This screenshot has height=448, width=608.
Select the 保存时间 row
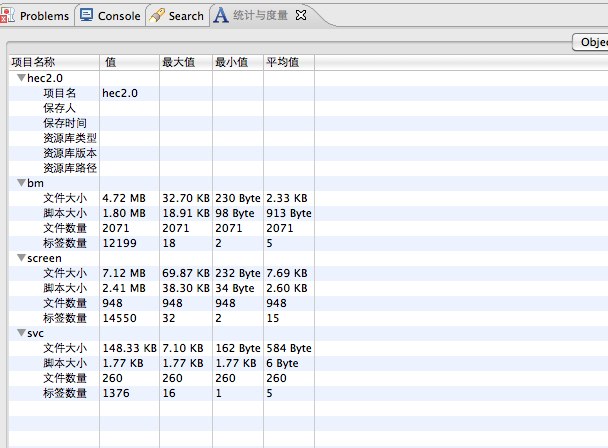pyautogui.click(x=64, y=122)
